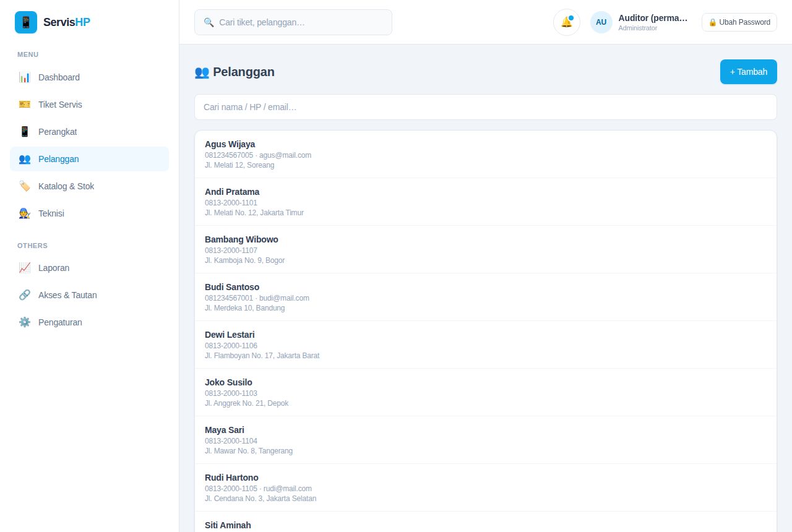
Task: Open the notification bell icon
Action: pyautogui.click(x=567, y=22)
